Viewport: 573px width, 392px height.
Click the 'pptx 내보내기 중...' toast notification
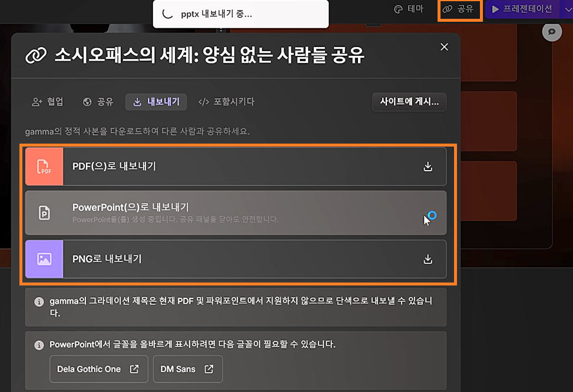coord(240,14)
